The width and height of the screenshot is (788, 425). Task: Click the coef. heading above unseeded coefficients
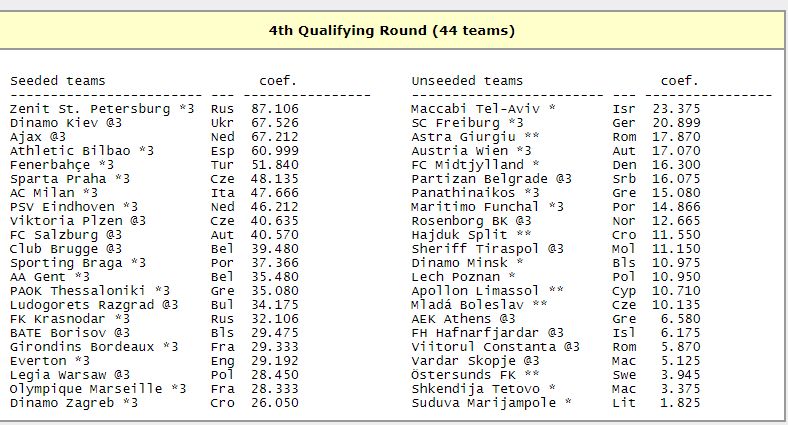tap(679, 81)
